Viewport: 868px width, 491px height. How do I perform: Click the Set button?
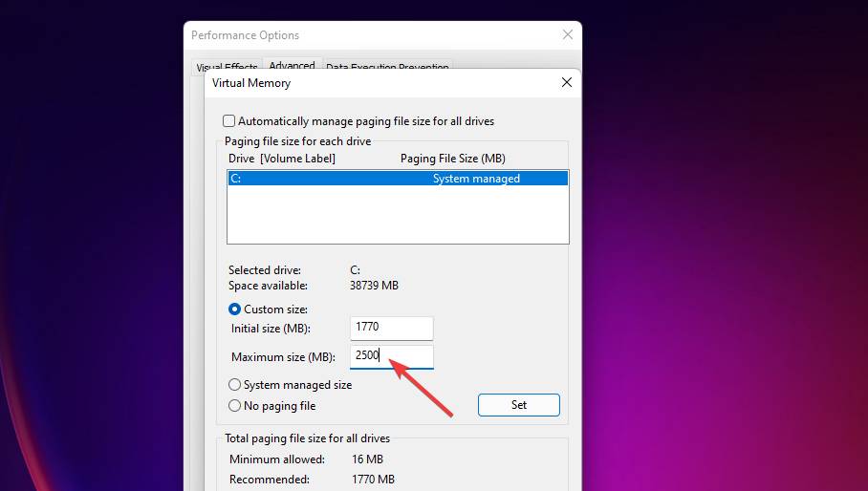click(x=519, y=405)
